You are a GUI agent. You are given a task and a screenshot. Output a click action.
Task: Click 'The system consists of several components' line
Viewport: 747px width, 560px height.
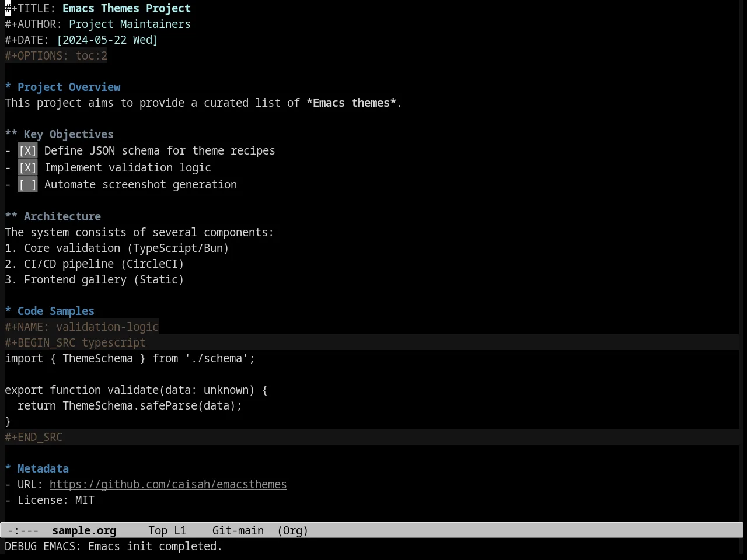(139, 233)
